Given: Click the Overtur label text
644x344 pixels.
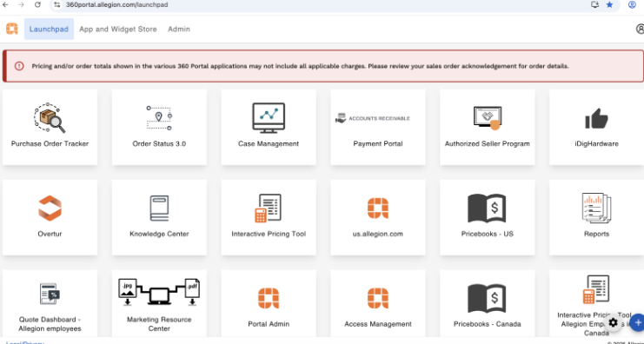Looking at the screenshot, I should [x=50, y=234].
